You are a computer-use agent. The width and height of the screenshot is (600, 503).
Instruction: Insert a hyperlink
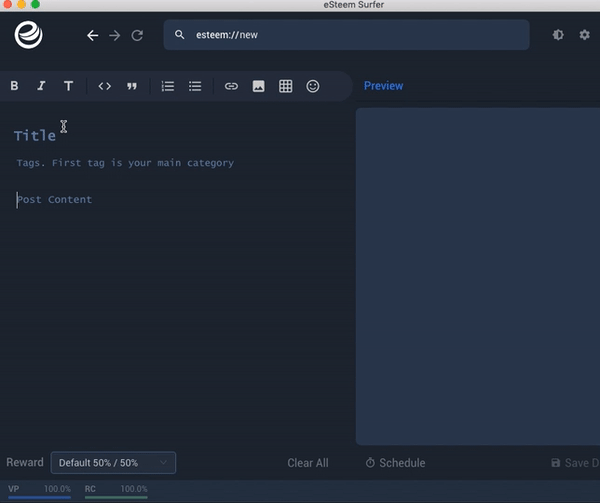[231, 86]
